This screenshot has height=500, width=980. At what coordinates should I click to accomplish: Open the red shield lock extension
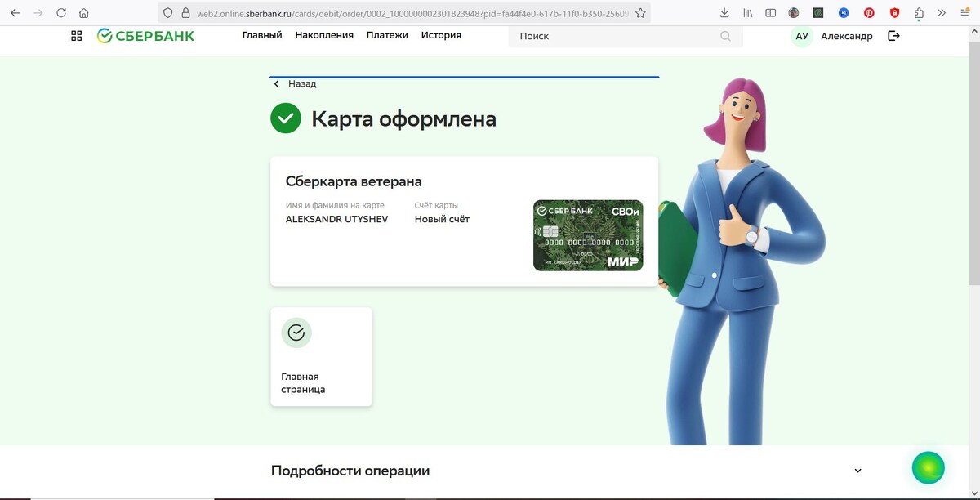894,13
